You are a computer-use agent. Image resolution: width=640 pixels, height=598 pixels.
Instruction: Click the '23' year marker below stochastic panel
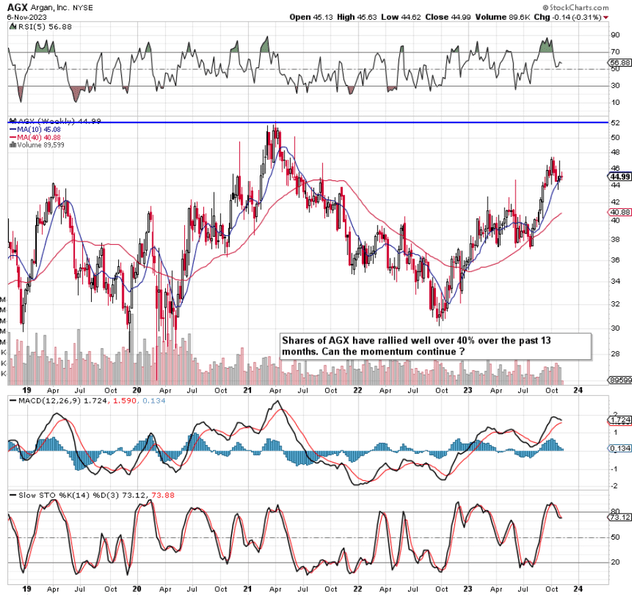(468, 589)
